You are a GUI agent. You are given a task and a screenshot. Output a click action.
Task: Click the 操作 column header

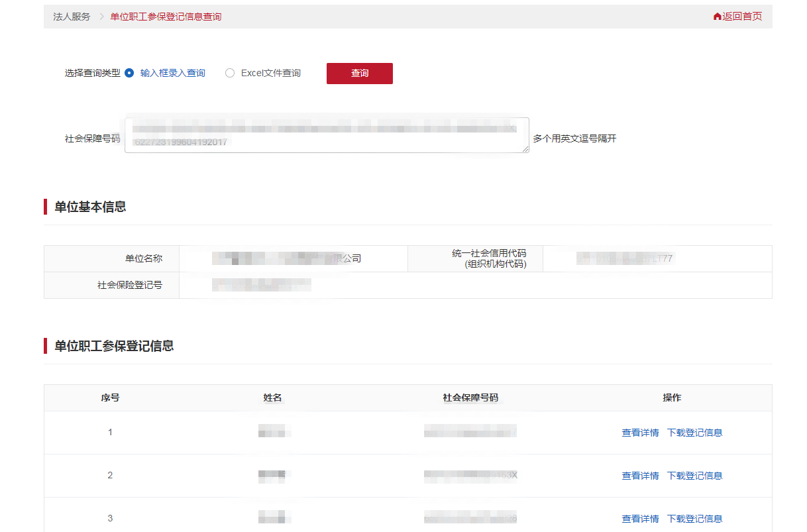[x=672, y=398]
